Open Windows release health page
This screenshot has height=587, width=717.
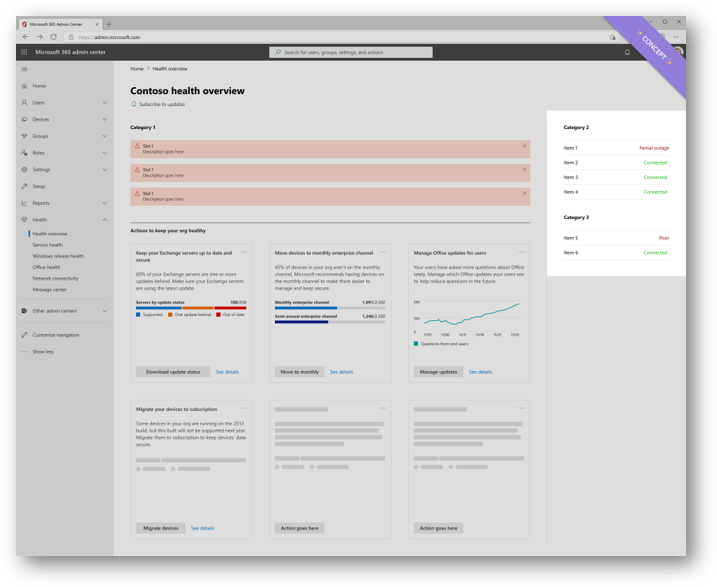[58, 256]
